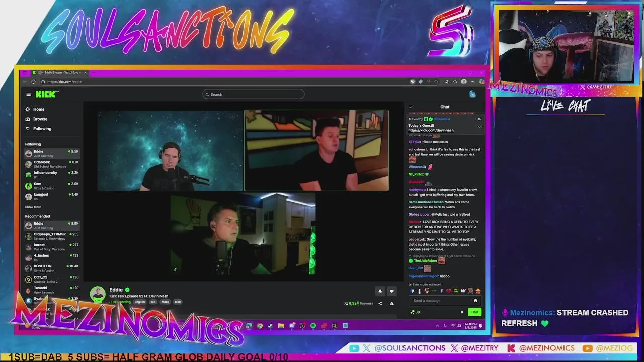Open kurect recommended channel
This screenshot has width=644, height=362.
point(52,247)
